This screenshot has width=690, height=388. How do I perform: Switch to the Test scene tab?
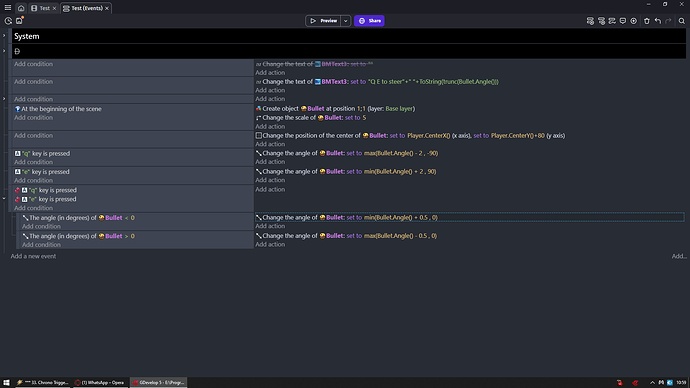[x=41, y=8]
